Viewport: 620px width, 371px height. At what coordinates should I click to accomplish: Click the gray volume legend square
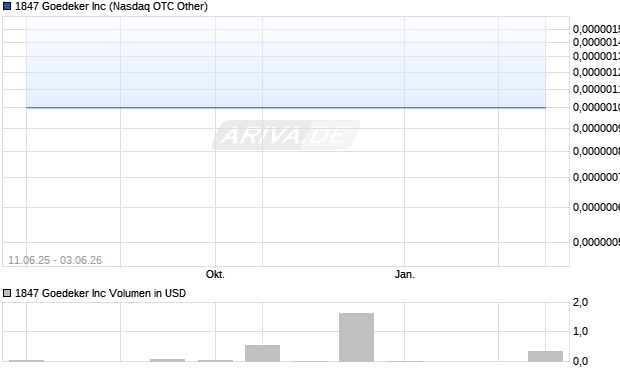pyautogui.click(x=7, y=293)
